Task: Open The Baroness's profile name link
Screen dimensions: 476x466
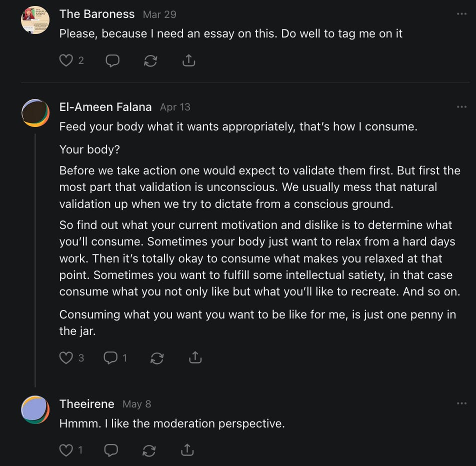Action: [97, 14]
